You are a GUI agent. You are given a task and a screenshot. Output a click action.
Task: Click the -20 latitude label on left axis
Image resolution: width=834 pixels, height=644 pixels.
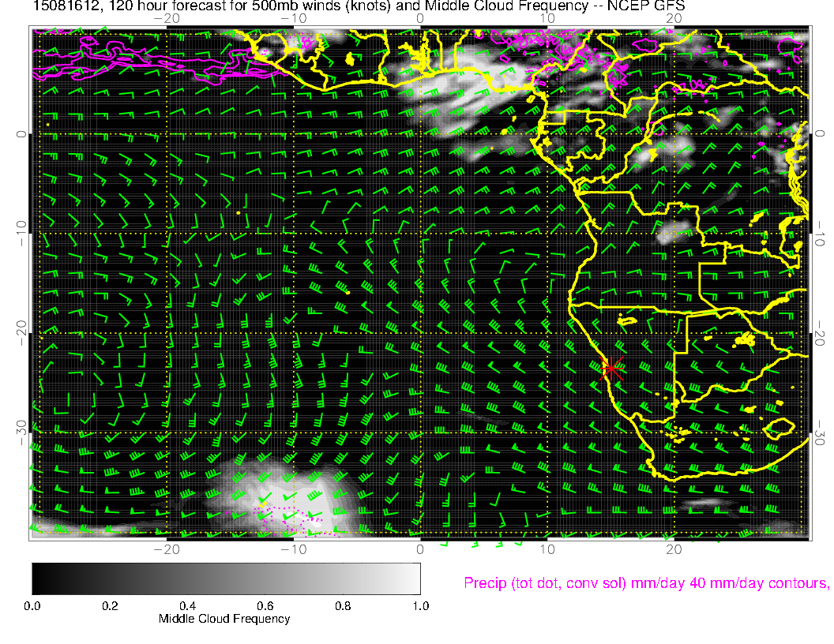click(x=21, y=332)
